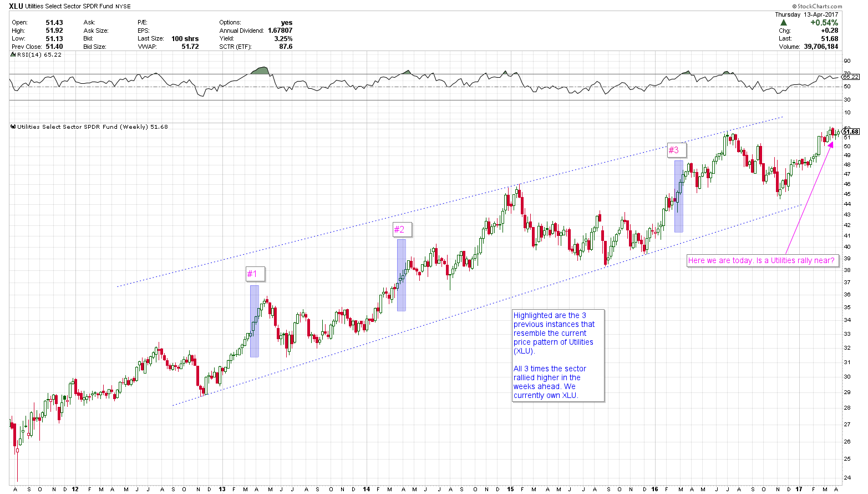The image size is (868, 494).
Task: Click the 90 level on RSI scale
Action: (x=847, y=61)
